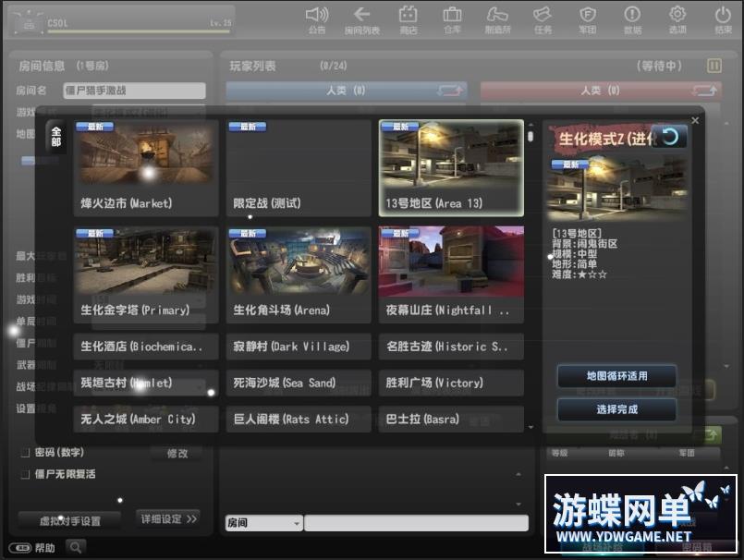
Task: Open the 选项 options gear icon
Action: tap(677, 16)
